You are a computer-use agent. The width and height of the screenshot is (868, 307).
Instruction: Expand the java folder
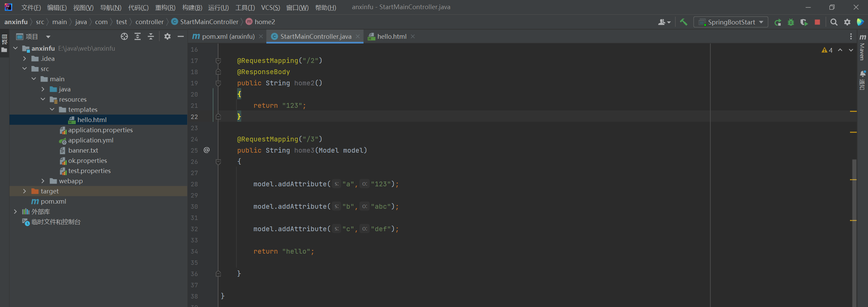[x=43, y=89]
